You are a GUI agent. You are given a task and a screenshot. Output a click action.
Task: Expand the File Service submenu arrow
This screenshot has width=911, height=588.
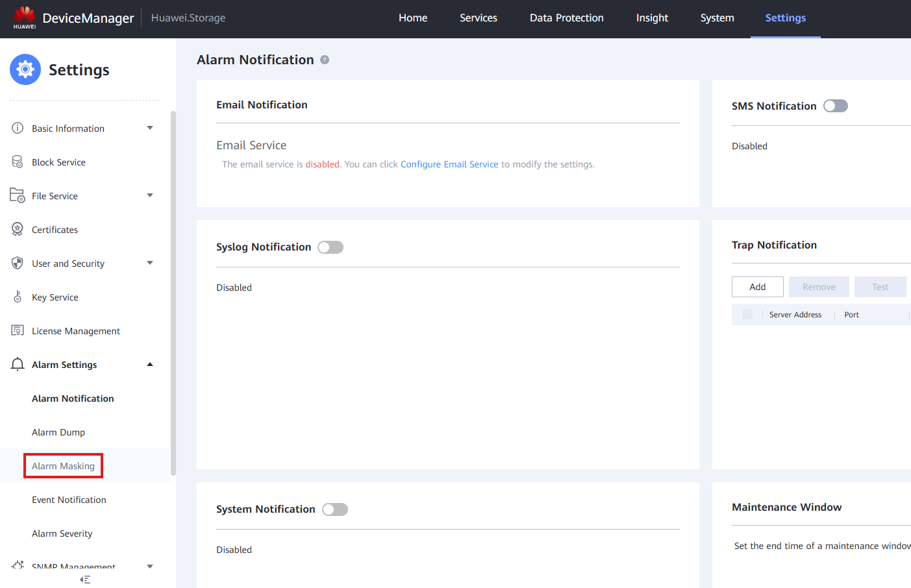pos(150,195)
